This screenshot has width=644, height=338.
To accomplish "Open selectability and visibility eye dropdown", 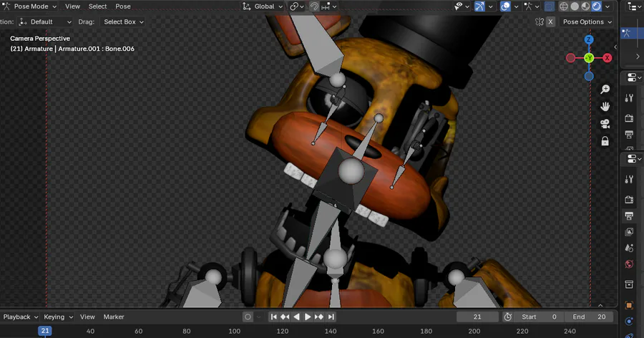I will coord(462,6).
